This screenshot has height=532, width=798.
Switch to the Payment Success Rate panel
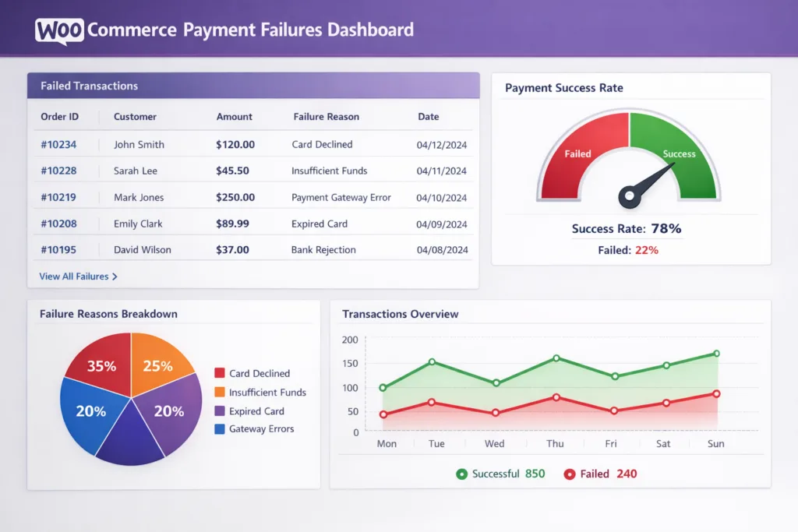click(563, 88)
